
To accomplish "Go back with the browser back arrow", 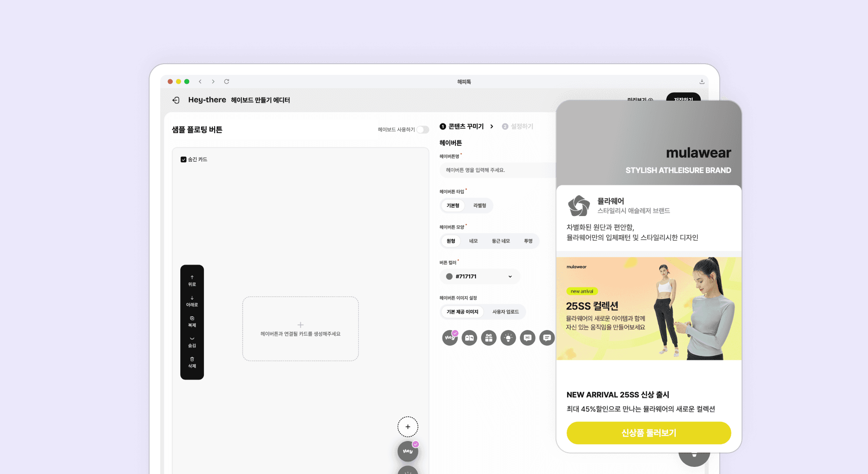I will coord(200,82).
